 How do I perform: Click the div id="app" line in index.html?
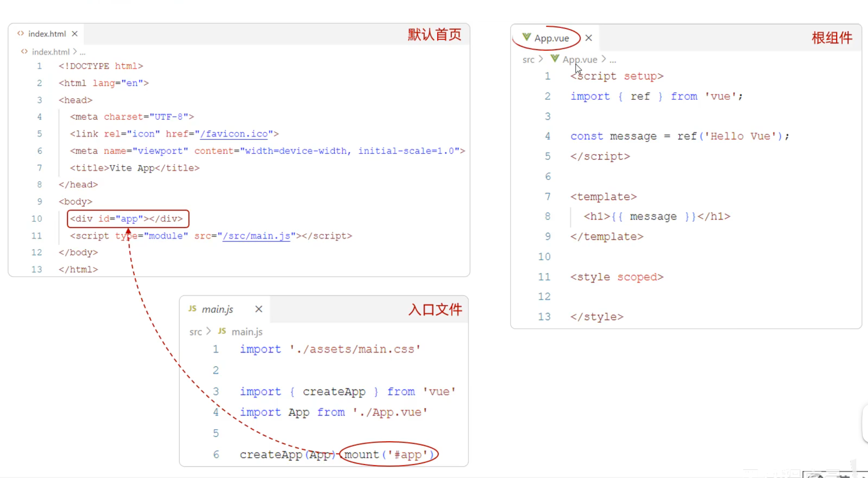coord(127,218)
